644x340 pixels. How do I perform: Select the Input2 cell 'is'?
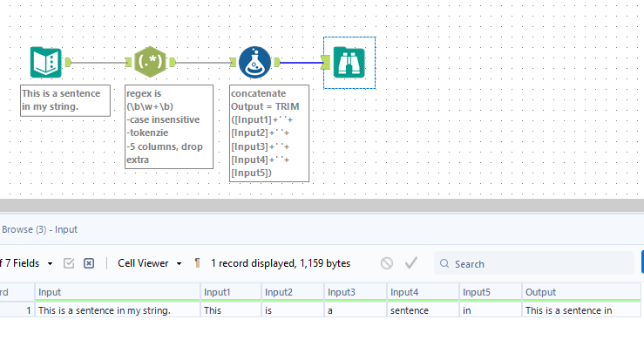point(293,310)
